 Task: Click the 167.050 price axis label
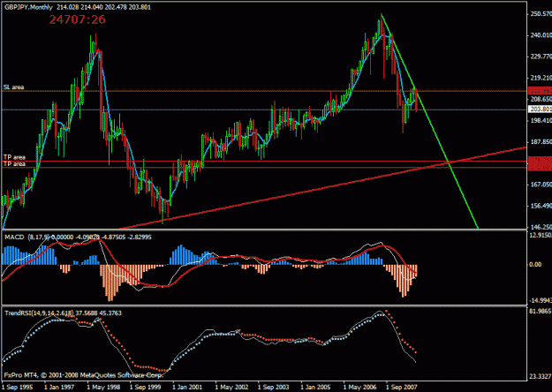coord(541,185)
